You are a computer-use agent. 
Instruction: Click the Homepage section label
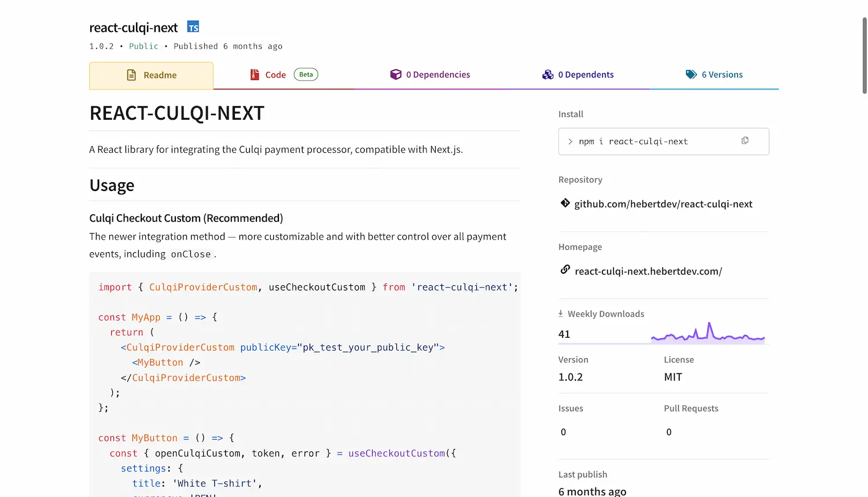(580, 247)
